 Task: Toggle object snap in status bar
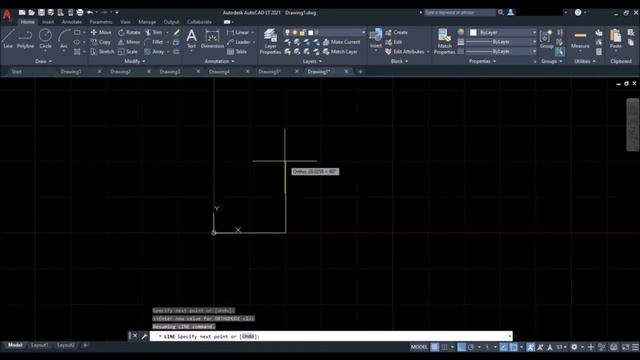(x=514, y=347)
